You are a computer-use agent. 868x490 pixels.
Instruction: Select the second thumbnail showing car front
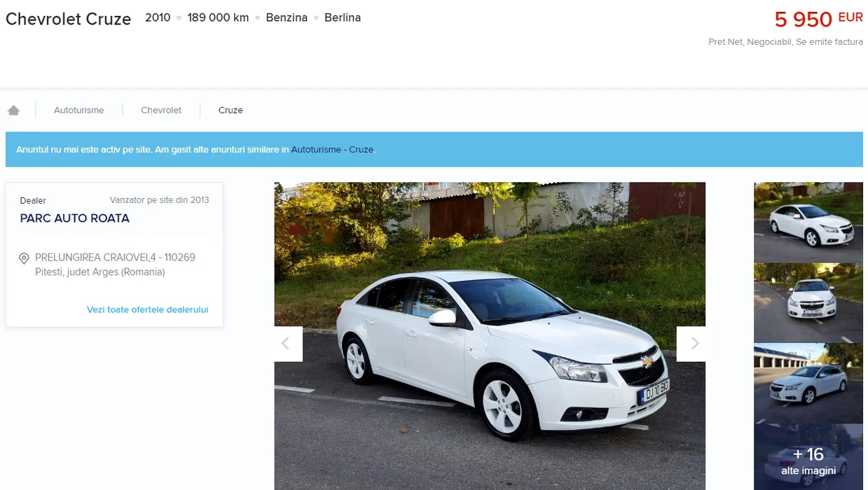coord(808,303)
